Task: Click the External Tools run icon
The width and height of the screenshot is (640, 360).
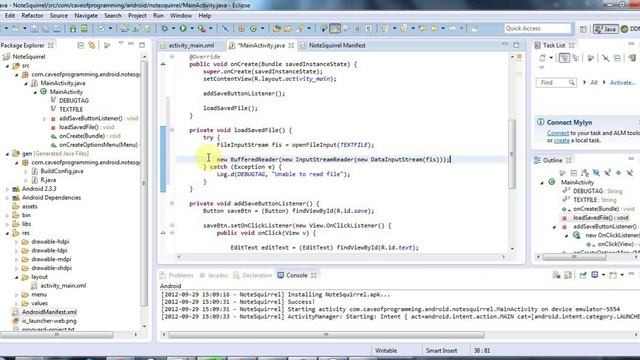Action: point(202,28)
